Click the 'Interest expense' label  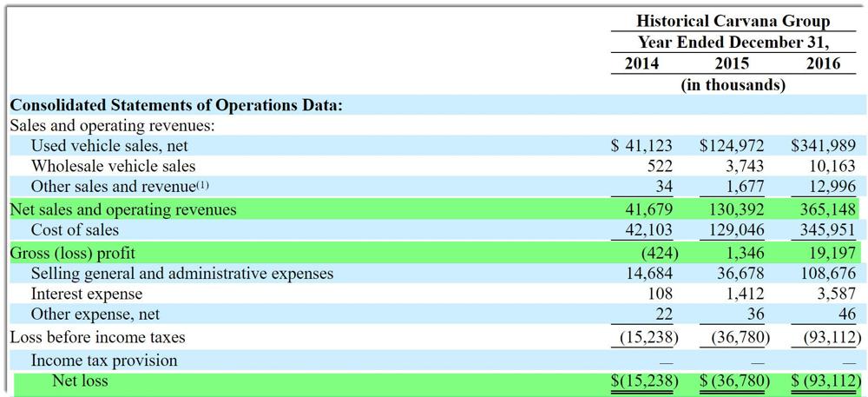click(x=86, y=294)
